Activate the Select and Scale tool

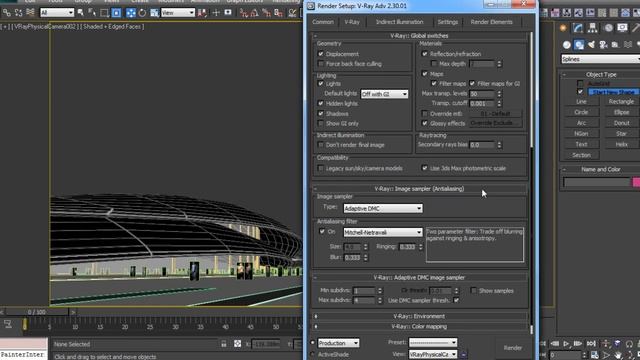(154, 13)
